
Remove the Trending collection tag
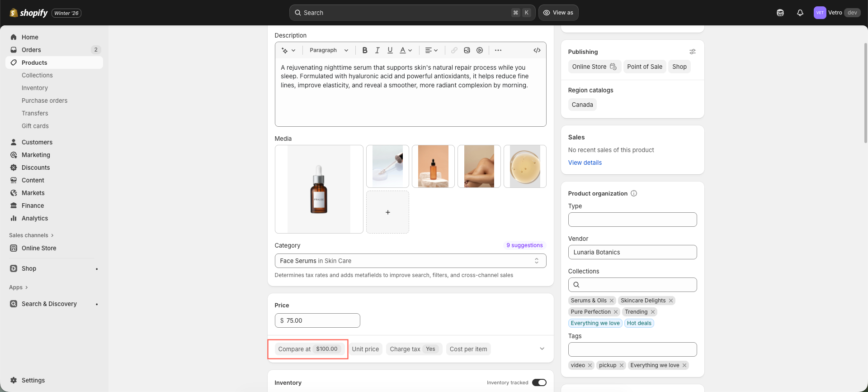[x=653, y=312]
